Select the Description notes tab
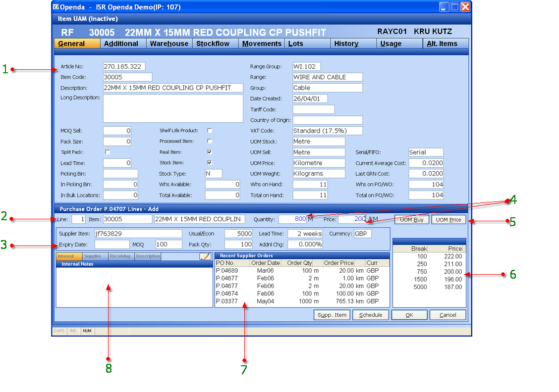This screenshot has width=559, height=392. pyautogui.click(x=148, y=256)
